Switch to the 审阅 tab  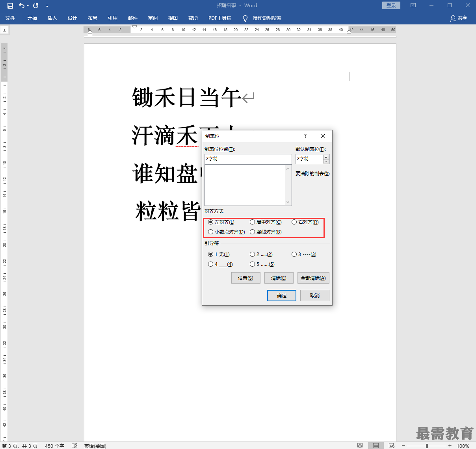pyautogui.click(x=153, y=18)
